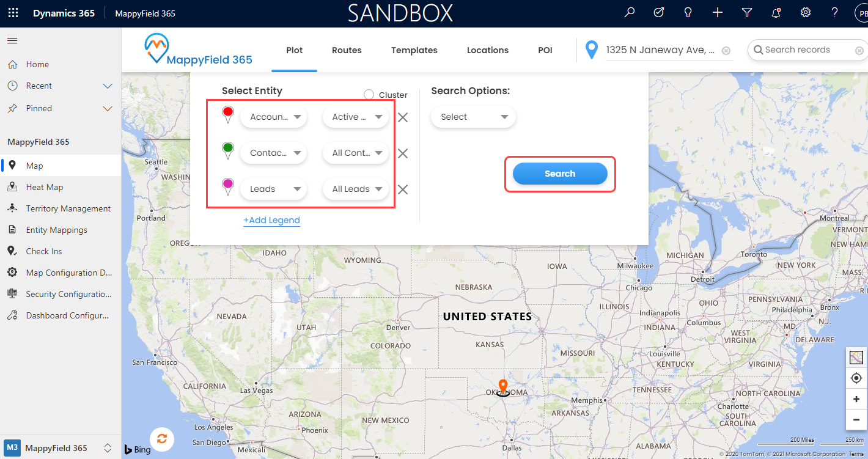Open the Accounts entity dropdown
The height and width of the screenshot is (459, 868).
(x=273, y=117)
